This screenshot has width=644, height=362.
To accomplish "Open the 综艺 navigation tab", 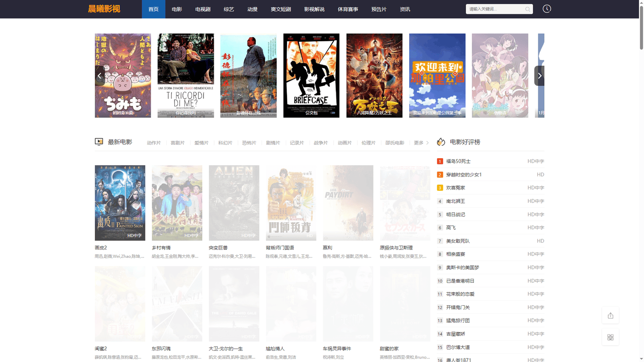I will [229, 9].
